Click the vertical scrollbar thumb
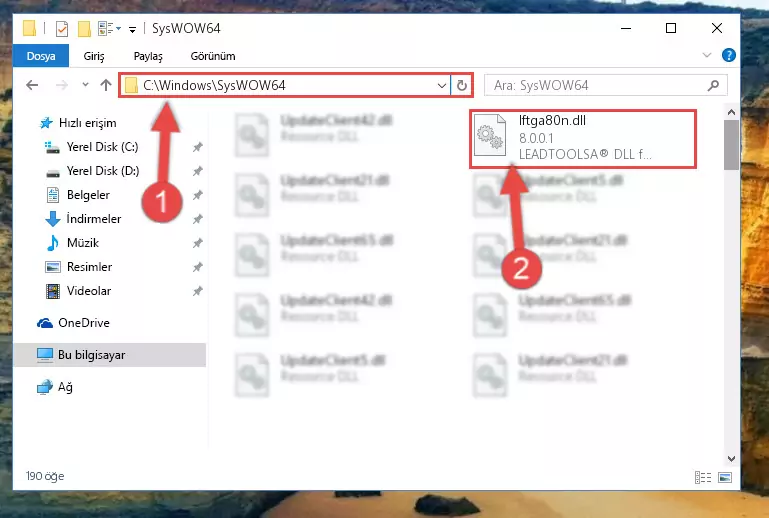The width and height of the screenshot is (769, 518). point(731,145)
